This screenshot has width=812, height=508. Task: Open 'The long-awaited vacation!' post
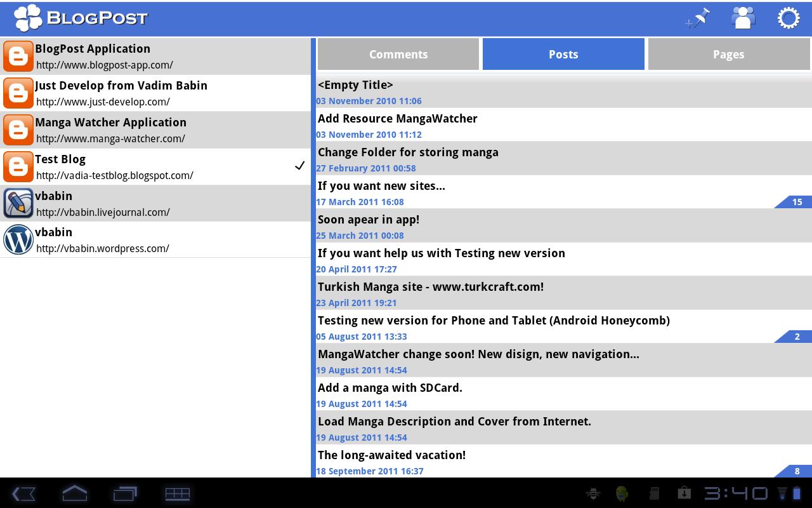pos(564,461)
